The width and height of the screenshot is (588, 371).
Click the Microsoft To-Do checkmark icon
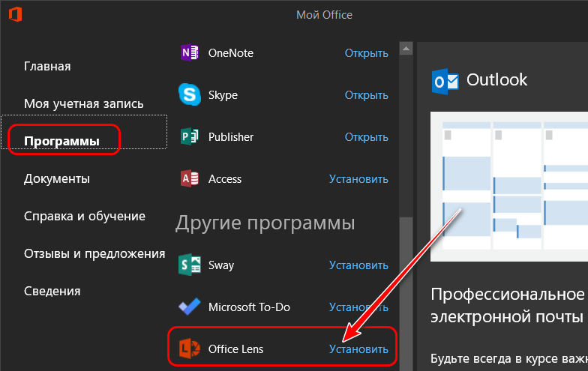coord(189,307)
